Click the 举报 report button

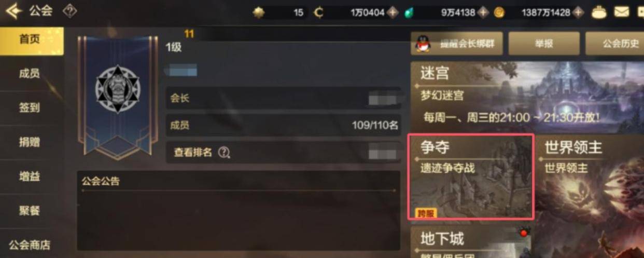click(543, 44)
